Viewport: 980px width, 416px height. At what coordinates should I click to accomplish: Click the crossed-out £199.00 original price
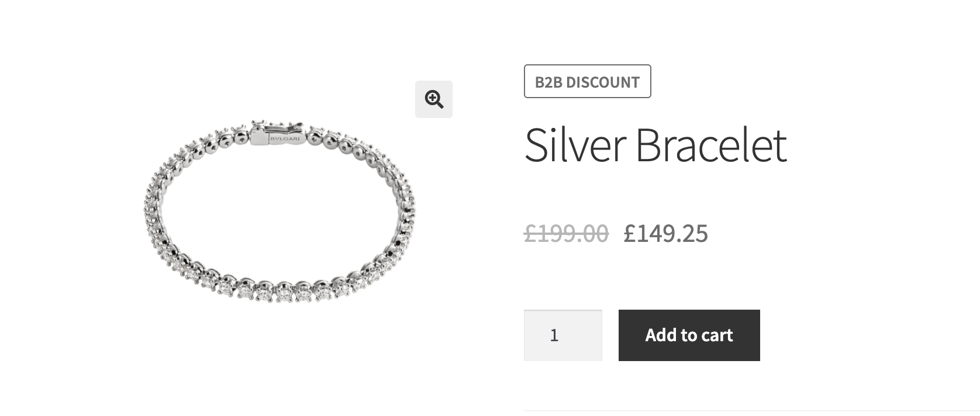point(566,233)
